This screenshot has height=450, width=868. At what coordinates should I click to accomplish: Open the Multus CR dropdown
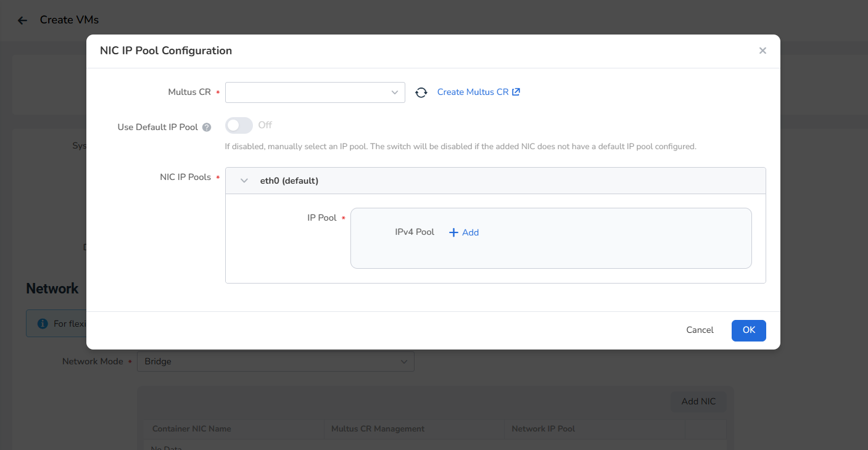point(315,92)
